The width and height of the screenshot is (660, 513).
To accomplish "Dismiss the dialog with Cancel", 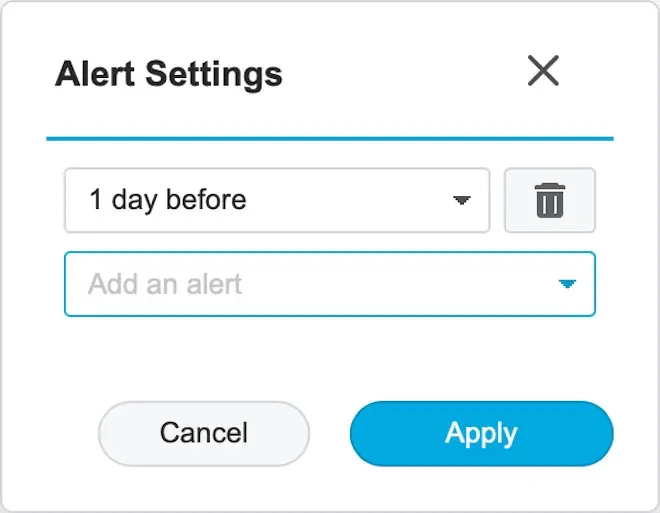I will click(x=204, y=433).
